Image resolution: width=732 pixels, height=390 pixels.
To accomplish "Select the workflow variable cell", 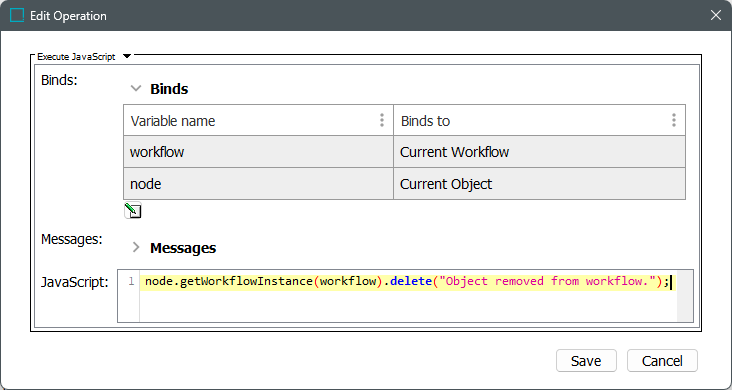I will coord(259,152).
